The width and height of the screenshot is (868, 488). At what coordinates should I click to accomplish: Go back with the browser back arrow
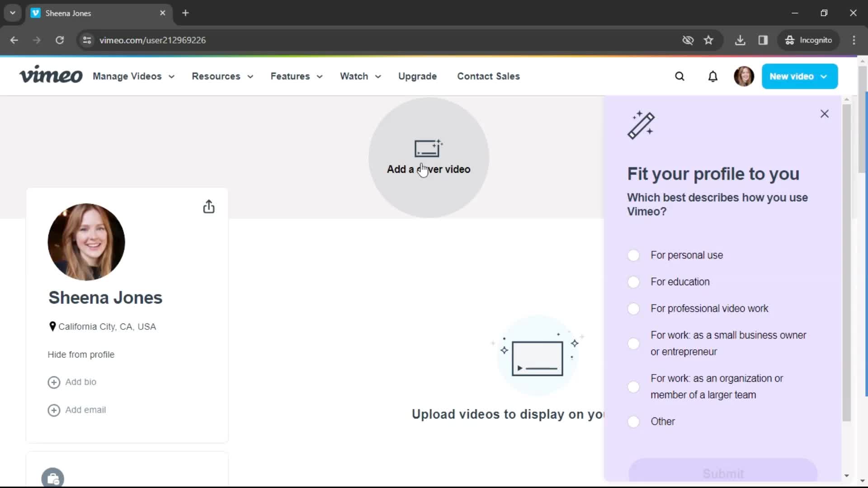point(14,40)
